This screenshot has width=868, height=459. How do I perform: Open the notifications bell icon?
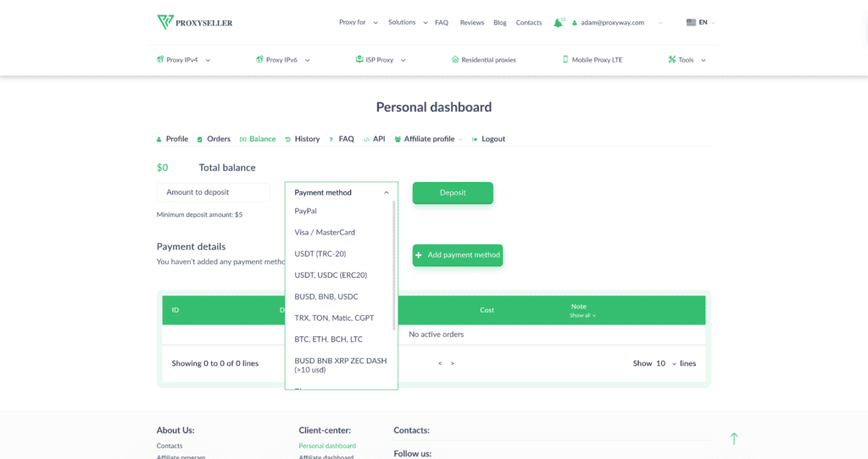click(x=558, y=23)
